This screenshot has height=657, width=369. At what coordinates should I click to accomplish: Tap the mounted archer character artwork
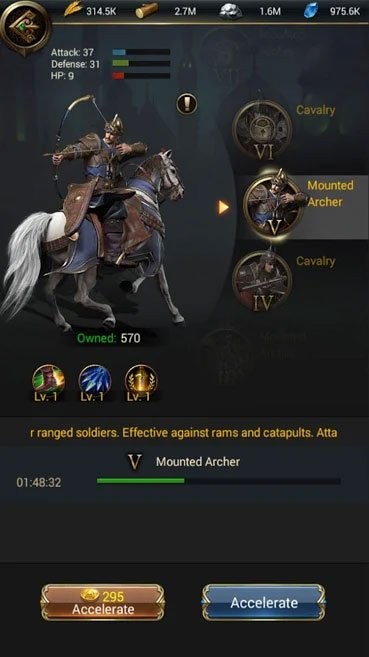click(94, 212)
